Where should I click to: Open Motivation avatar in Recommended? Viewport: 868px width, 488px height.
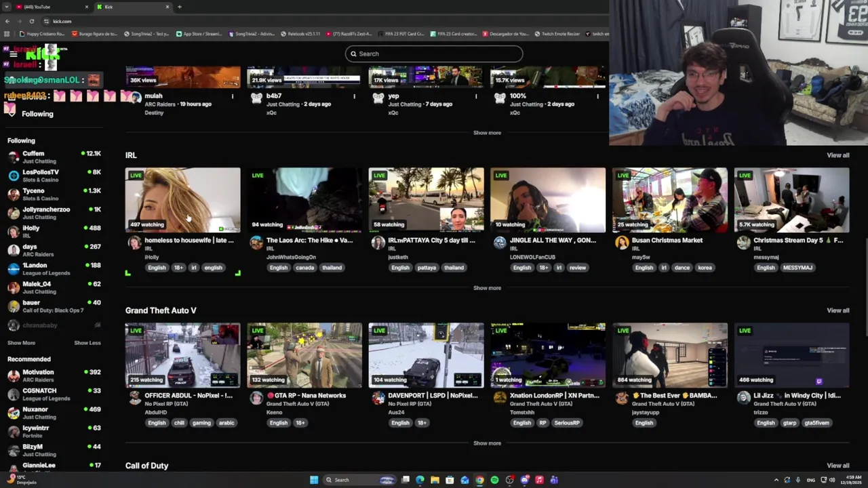tap(14, 375)
